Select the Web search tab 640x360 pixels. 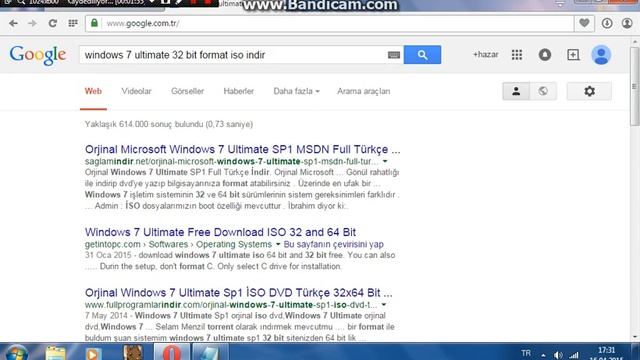(93, 91)
